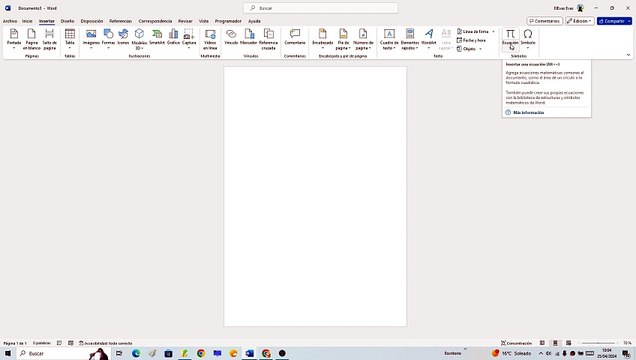
Task: Click the Página 1 de 1 status indicator
Action: 15,343
